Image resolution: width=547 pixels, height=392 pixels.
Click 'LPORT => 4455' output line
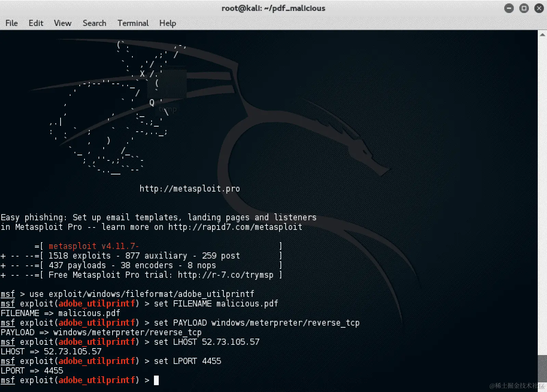[x=32, y=370]
